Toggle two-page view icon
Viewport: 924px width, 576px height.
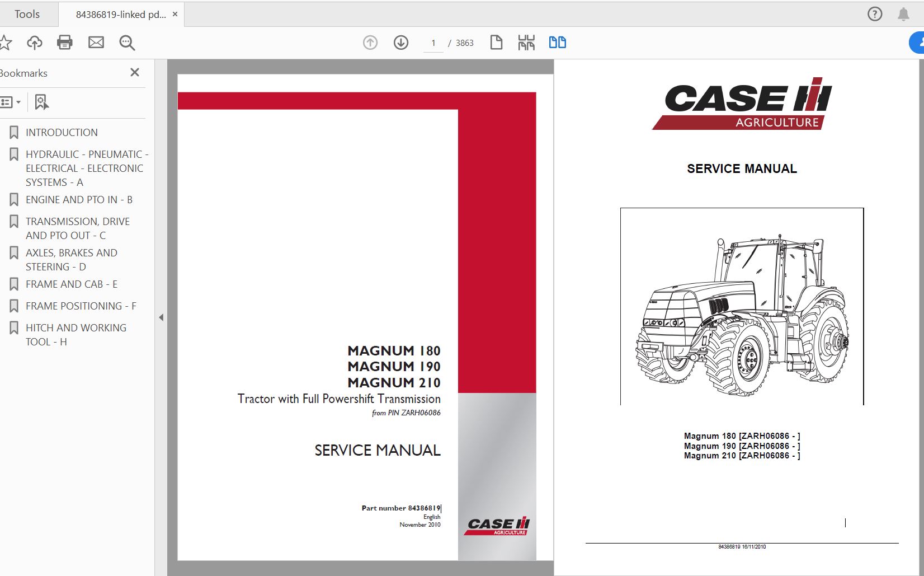[x=558, y=43]
